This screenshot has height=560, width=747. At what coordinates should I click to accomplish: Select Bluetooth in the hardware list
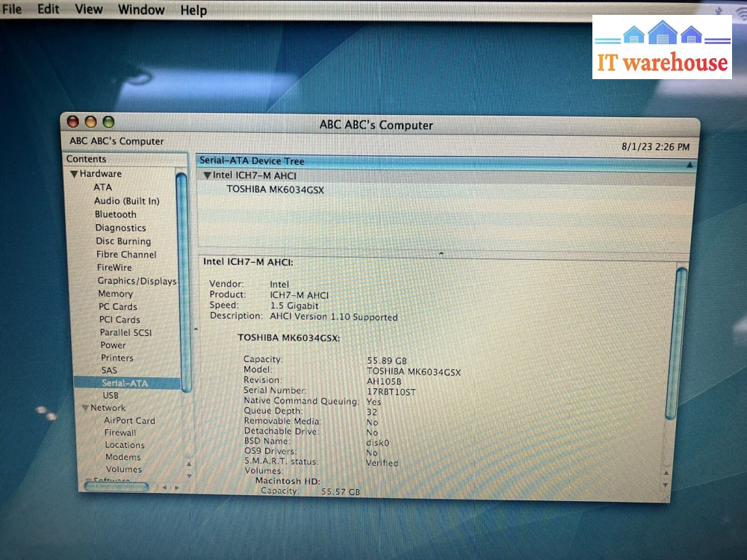[x=115, y=215]
